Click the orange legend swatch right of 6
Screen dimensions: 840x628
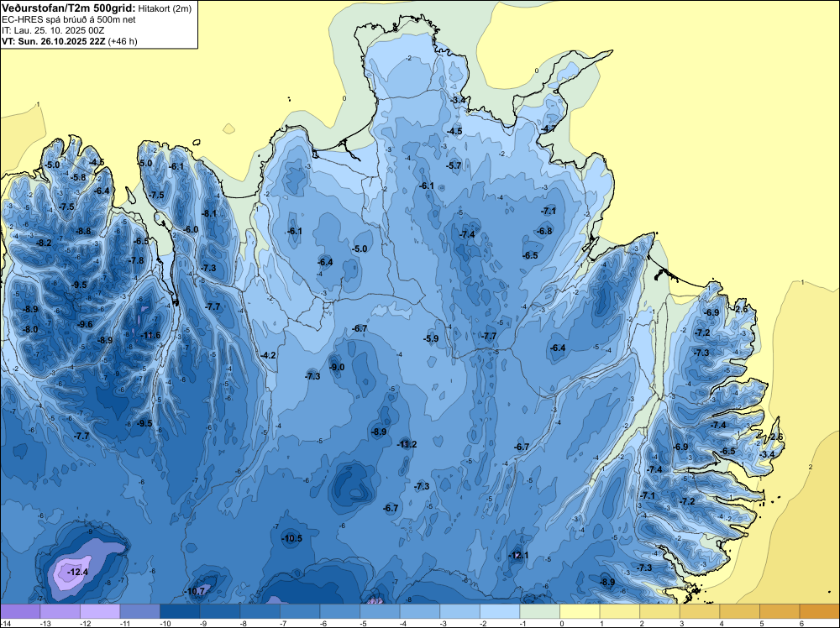tap(819, 611)
